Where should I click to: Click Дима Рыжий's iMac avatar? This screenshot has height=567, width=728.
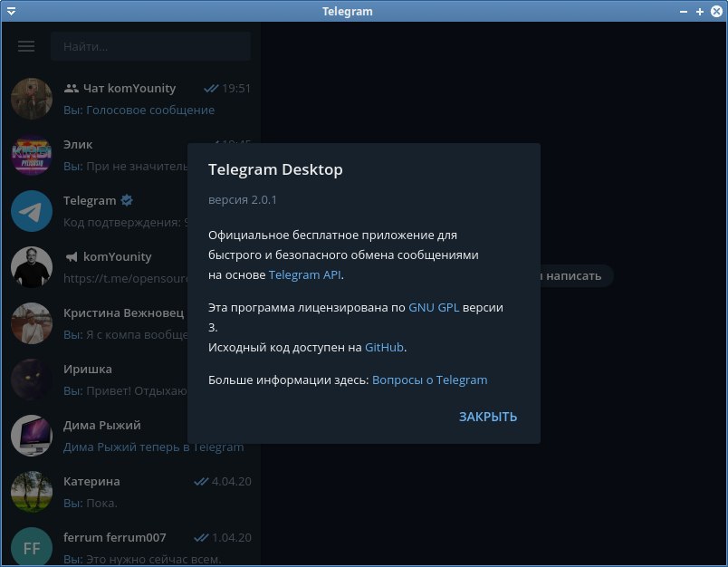[x=32, y=436]
